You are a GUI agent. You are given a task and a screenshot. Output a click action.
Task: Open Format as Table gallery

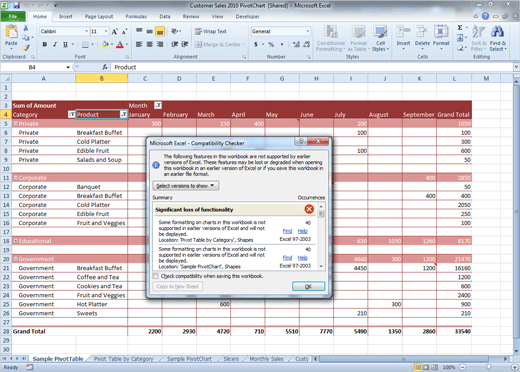point(358,38)
